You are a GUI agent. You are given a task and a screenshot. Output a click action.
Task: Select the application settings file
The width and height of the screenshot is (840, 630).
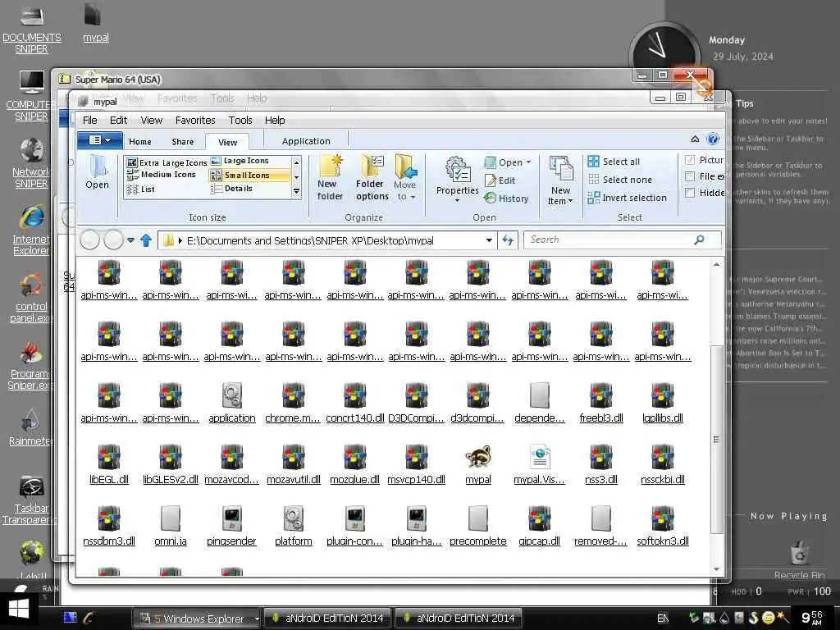pos(232,402)
